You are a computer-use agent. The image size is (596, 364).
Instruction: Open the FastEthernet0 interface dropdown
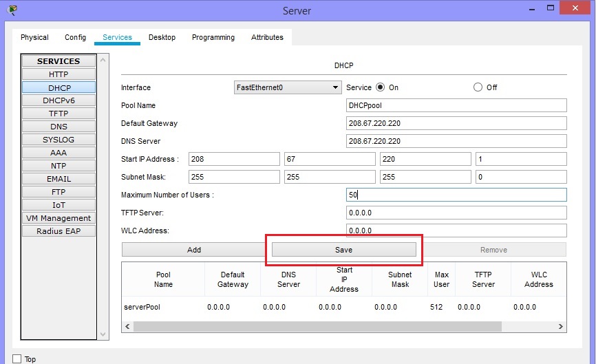click(x=288, y=87)
